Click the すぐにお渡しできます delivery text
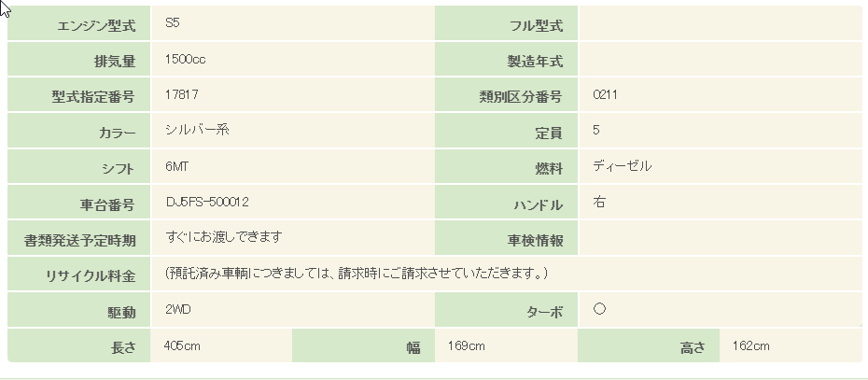This screenshot has width=868, height=380. pos(223,237)
